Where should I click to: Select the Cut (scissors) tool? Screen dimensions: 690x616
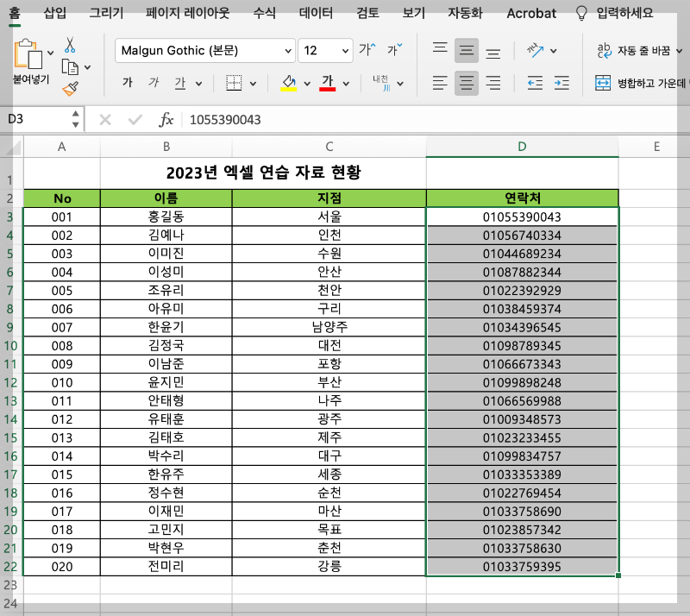pyautogui.click(x=70, y=46)
